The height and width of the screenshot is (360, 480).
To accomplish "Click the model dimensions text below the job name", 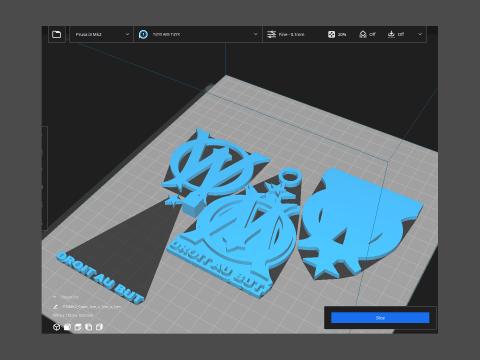I will [x=73, y=315].
